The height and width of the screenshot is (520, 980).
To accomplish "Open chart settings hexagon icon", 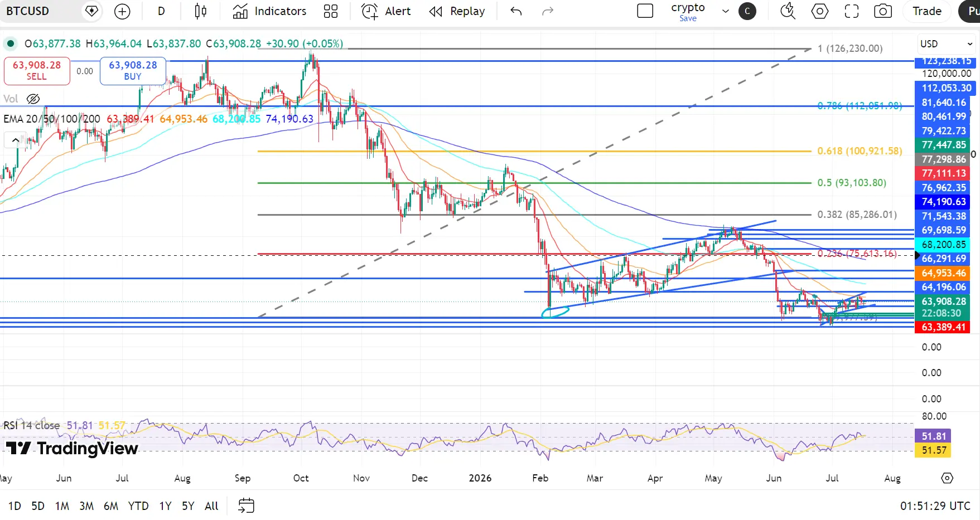I will [820, 11].
